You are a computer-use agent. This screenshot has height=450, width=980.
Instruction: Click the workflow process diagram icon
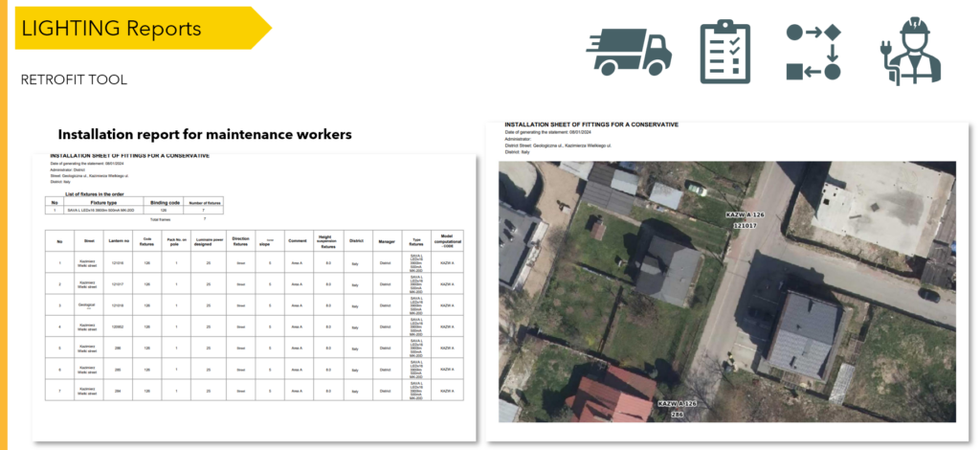pos(813,51)
